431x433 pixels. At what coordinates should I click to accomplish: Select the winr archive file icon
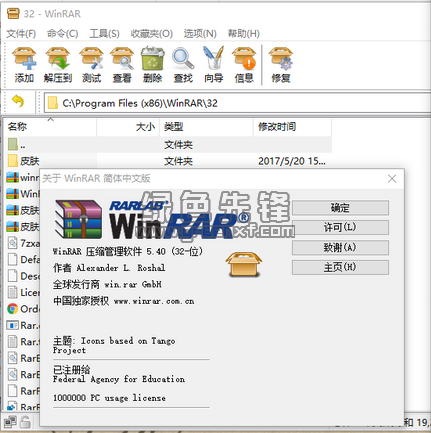tap(13, 177)
